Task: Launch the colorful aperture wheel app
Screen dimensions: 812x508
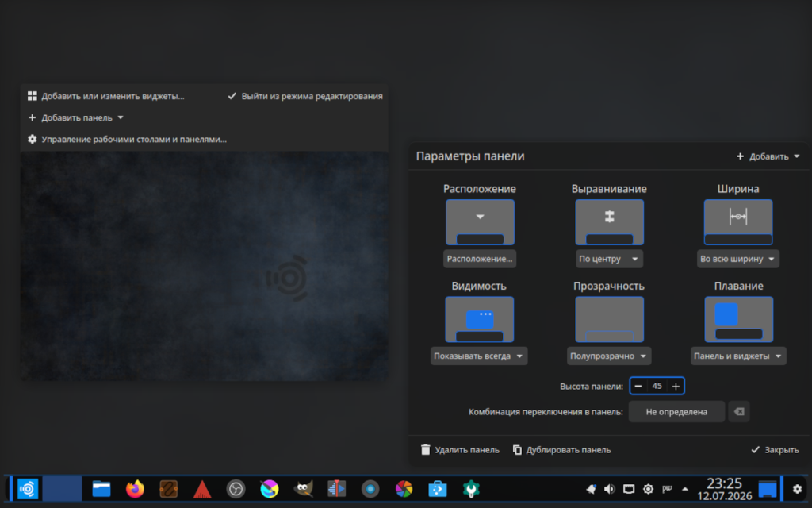Action: pos(404,489)
